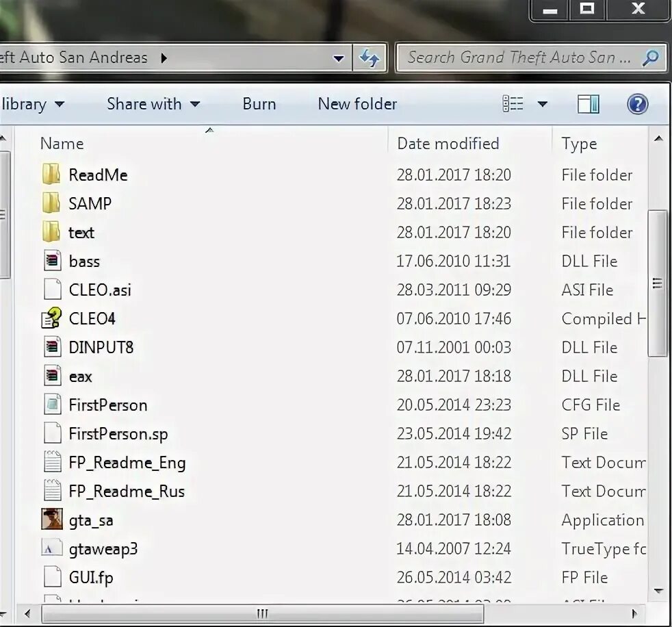Click the scroll down arrow of file list
The image size is (672, 627).
658,591
